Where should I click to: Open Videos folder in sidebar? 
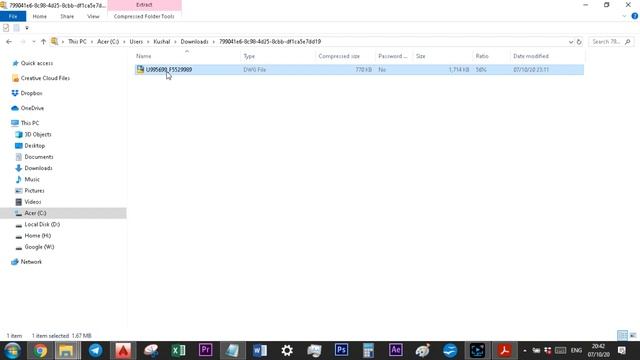coord(33,202)
